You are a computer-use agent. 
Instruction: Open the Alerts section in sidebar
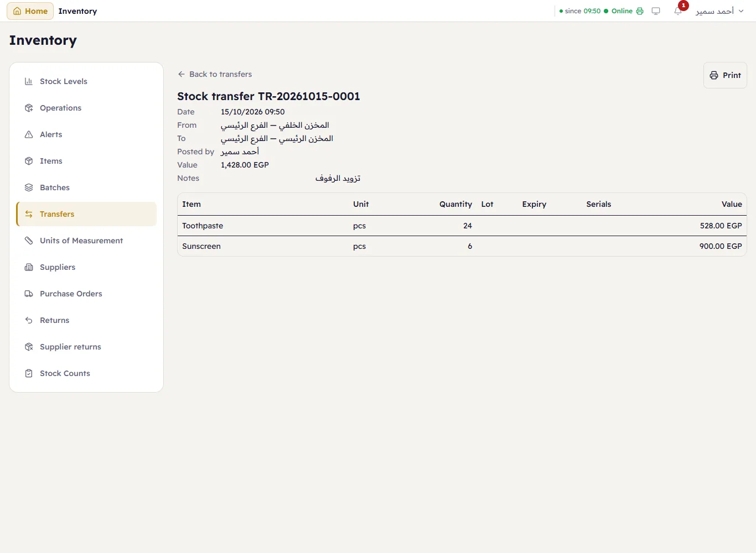[86, 134]
